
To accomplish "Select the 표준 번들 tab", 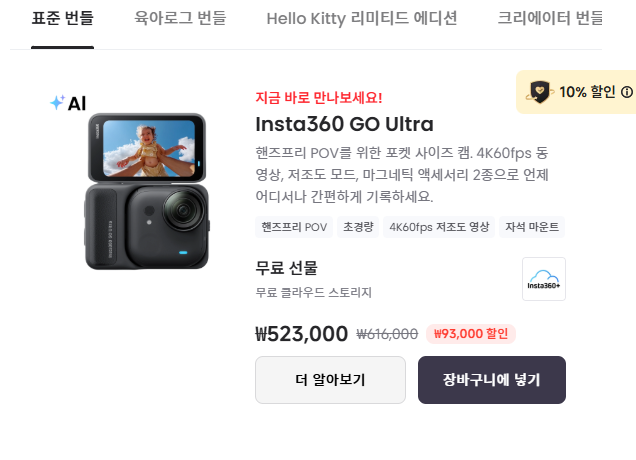I will click(x=62, y=18).
